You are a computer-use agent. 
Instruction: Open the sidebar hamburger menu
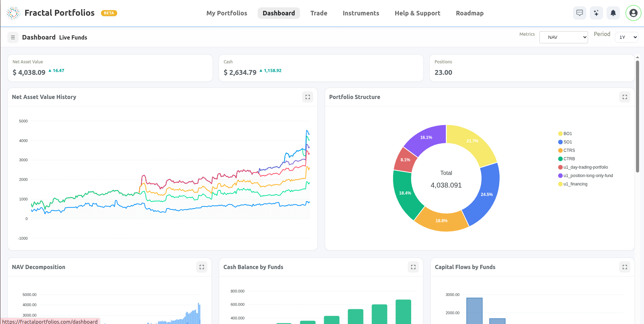tap(13, 37)
